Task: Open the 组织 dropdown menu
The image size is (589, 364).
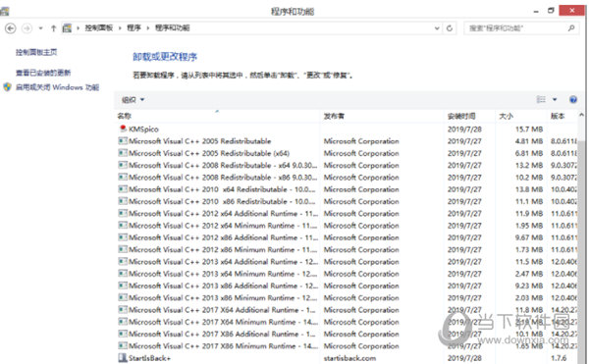Action: [133, 100]
